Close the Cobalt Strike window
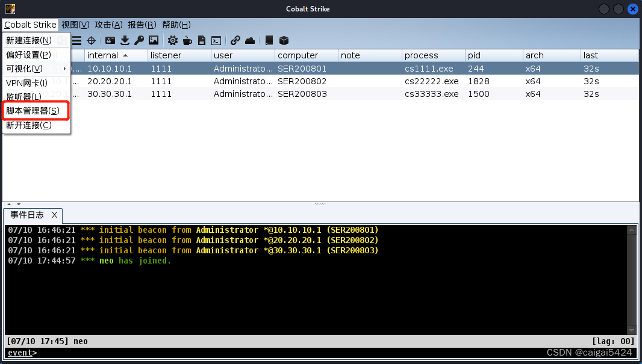This screenshot has height=364, width=642. (632, 8)
